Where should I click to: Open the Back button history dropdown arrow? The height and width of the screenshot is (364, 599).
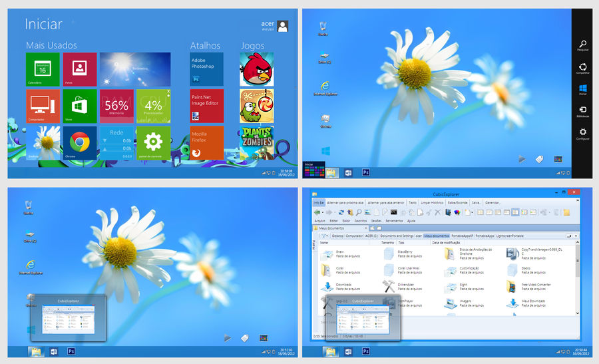[322, 213]
